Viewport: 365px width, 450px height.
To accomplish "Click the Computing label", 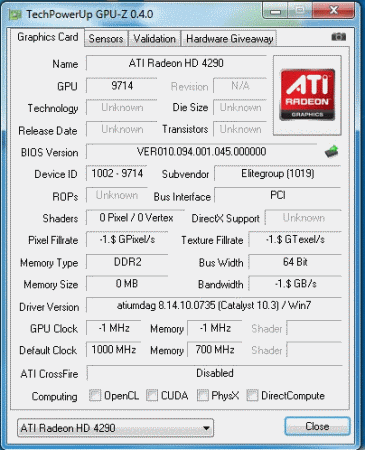I will (x=55, y=396).
